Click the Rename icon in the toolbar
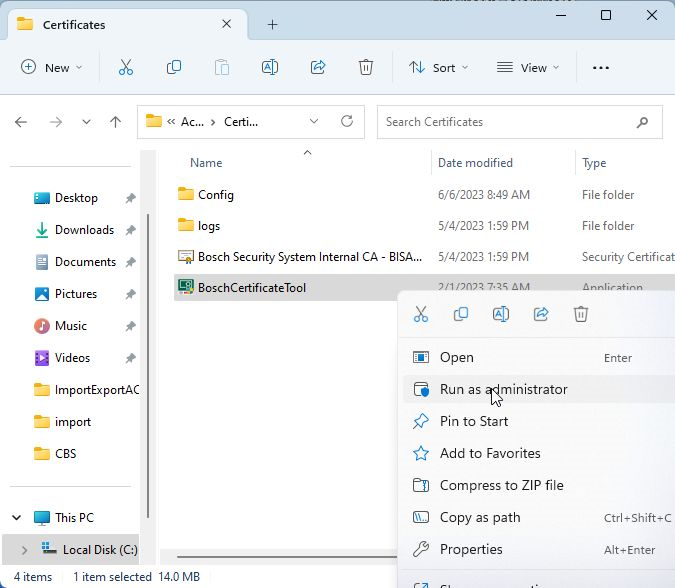The image size is (675, 588). [x=270, y=67]
